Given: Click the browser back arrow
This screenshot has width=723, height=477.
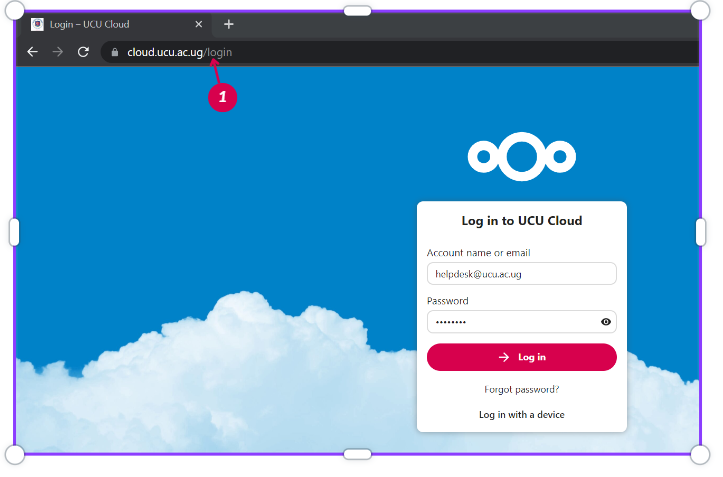Looking at the screenshot, I should [32, 52].
